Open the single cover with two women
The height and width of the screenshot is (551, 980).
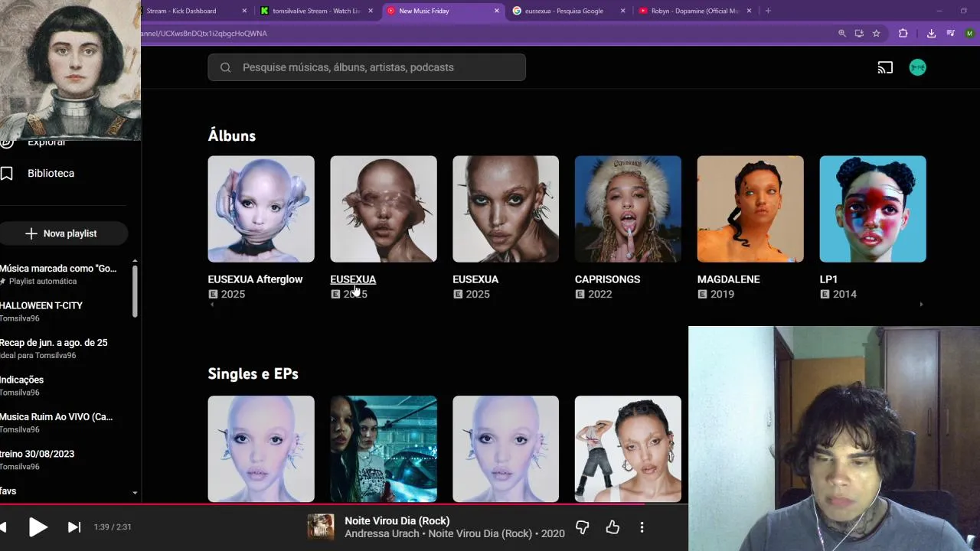[x=384, y=448]
